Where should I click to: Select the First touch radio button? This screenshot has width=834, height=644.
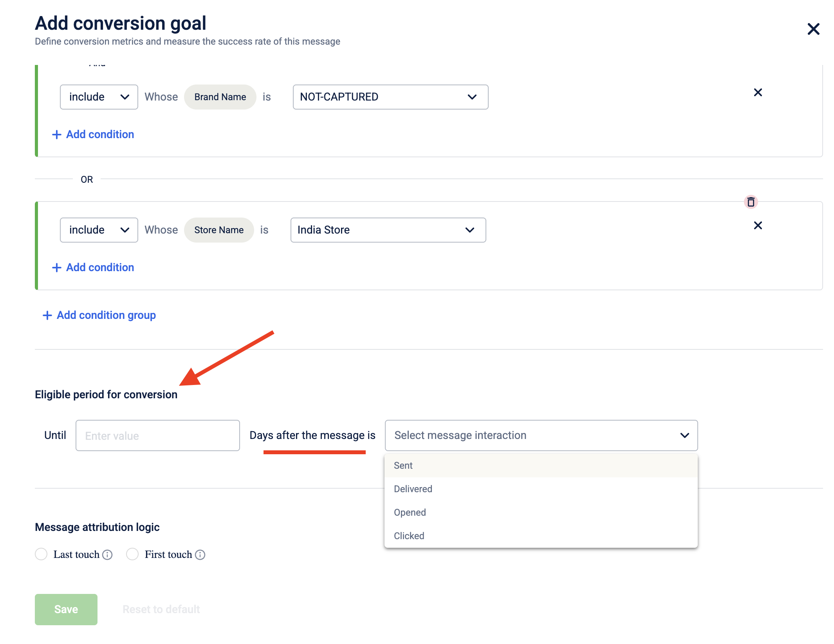click(132, 554)
